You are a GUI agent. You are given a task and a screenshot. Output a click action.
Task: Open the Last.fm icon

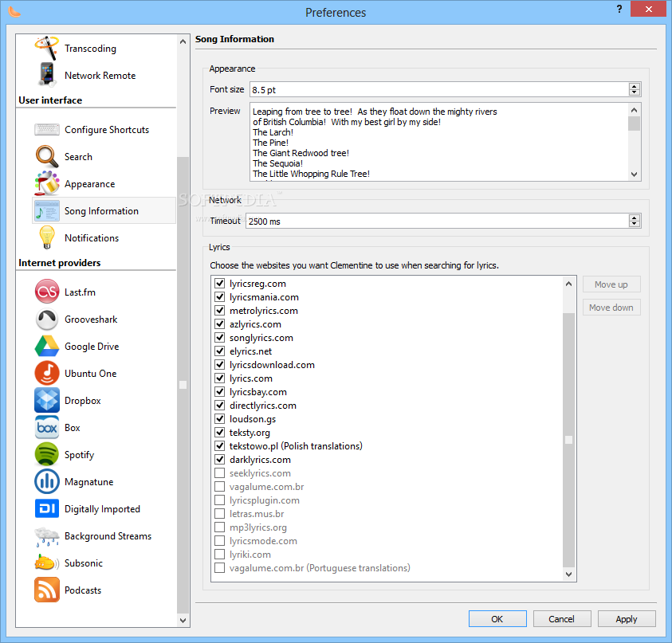47,292
